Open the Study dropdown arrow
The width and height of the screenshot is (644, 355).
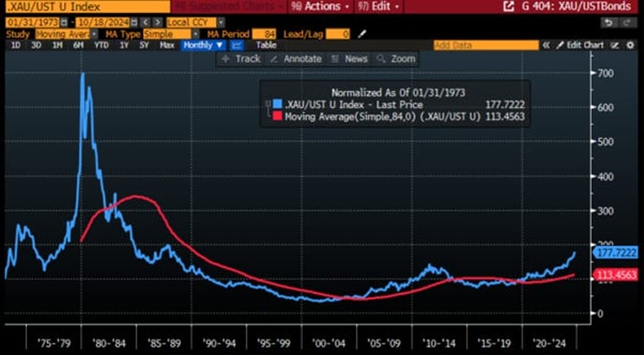point(94,34)
